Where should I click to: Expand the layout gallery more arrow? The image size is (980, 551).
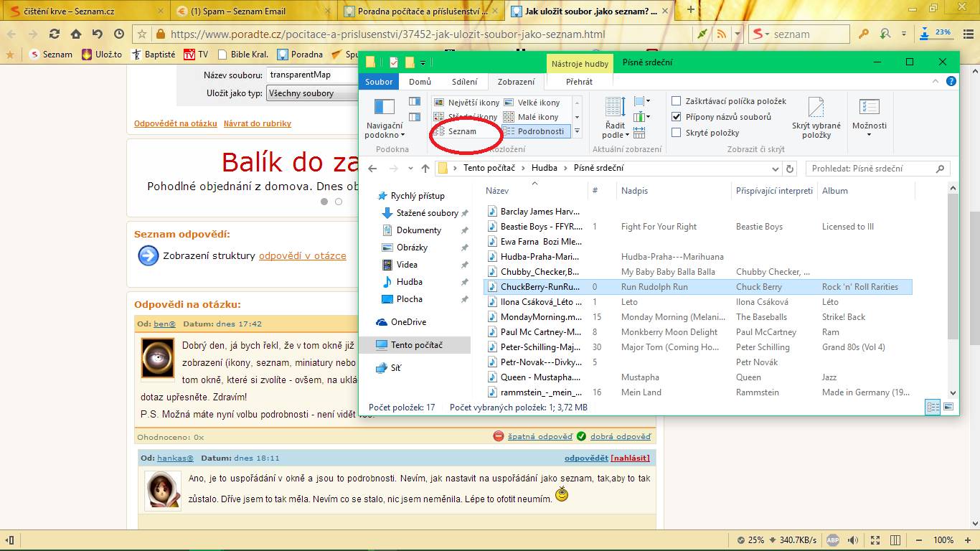click(x=577, y=131)
